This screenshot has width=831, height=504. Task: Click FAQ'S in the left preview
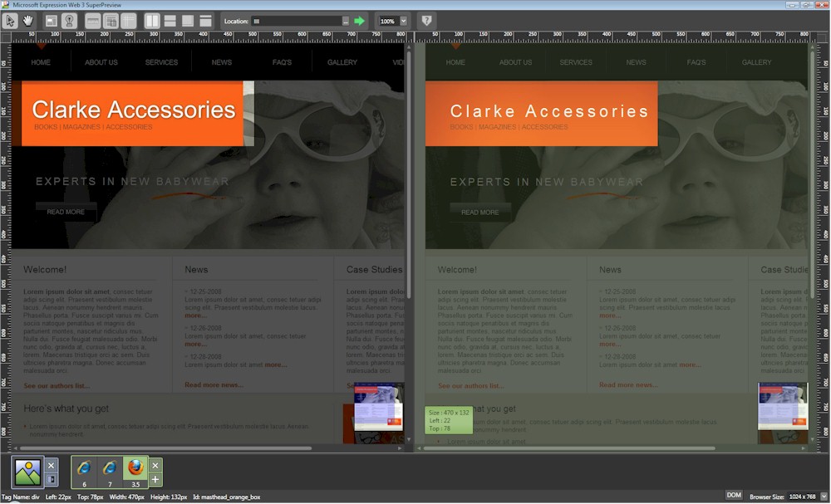tap(282, 62)
